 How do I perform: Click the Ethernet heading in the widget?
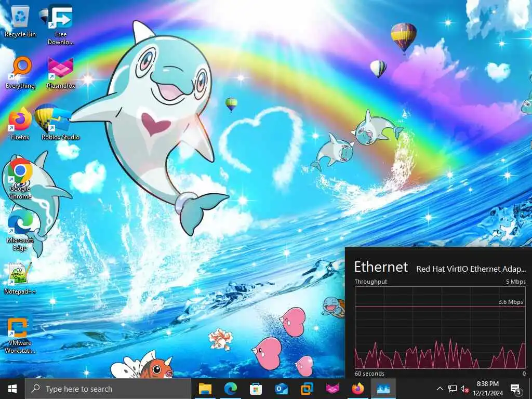click(381, 267)
